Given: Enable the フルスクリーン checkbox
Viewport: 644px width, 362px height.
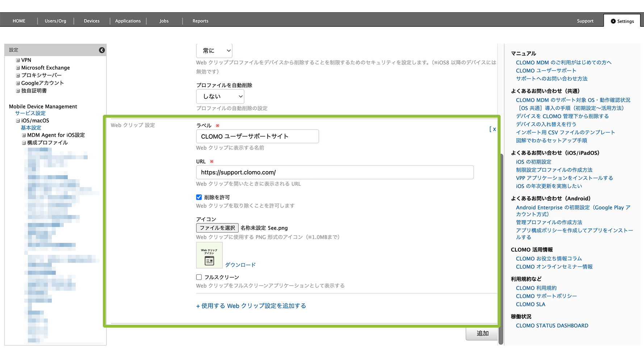Looking at the screenshot, I should pyautogui.click(x=199, y=277).
